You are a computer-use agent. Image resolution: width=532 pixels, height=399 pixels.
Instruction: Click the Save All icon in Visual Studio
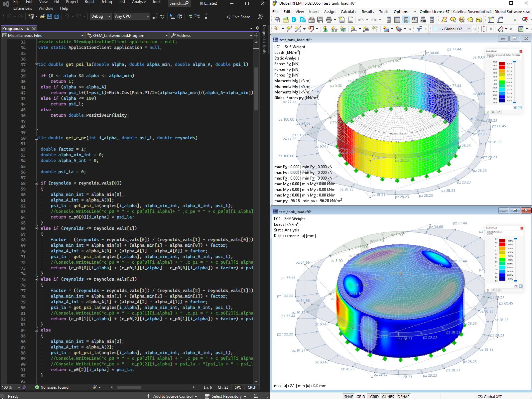point(56,16)
